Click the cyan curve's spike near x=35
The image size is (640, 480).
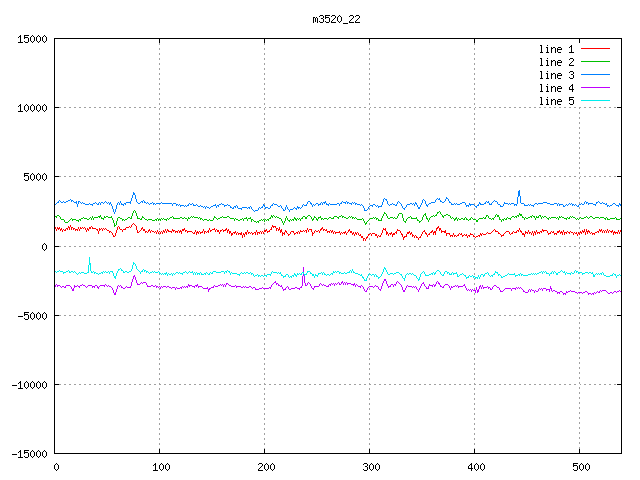pos(89,260)
